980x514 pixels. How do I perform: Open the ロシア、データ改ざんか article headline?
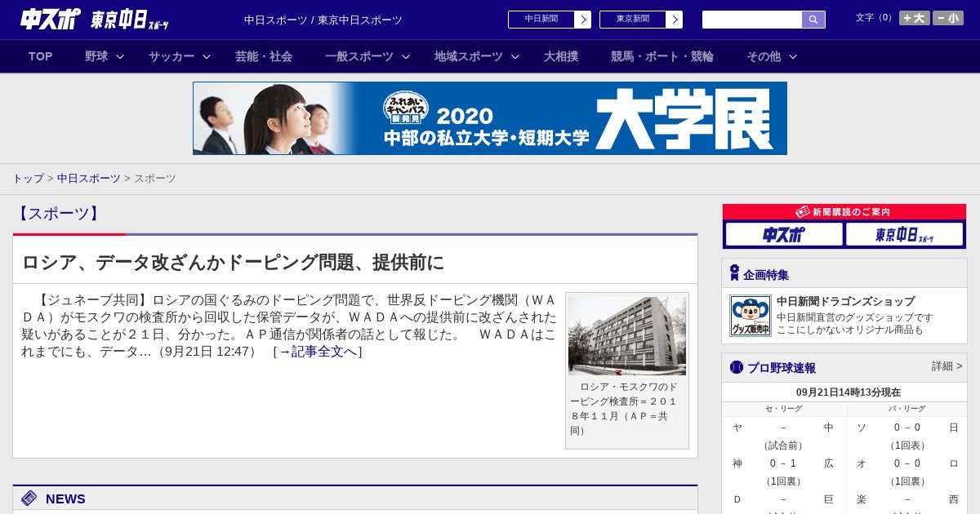pyautogui.click(x=233, y=262)
